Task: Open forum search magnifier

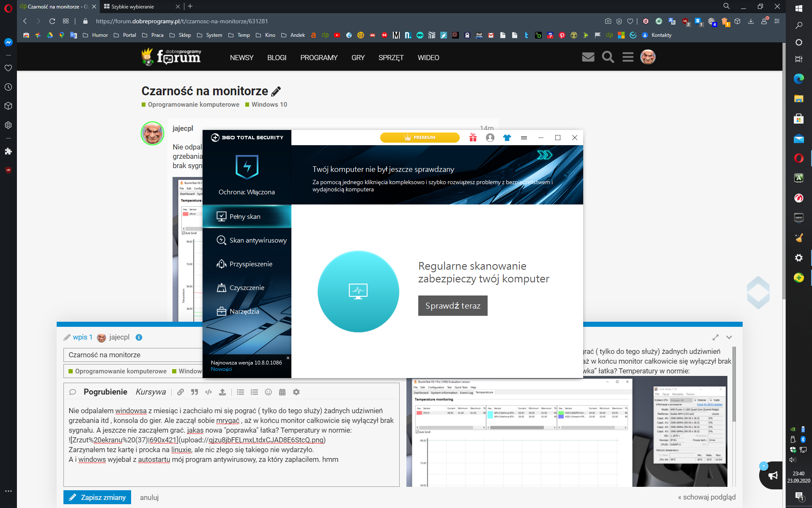Action: click(x=608, y=57)
